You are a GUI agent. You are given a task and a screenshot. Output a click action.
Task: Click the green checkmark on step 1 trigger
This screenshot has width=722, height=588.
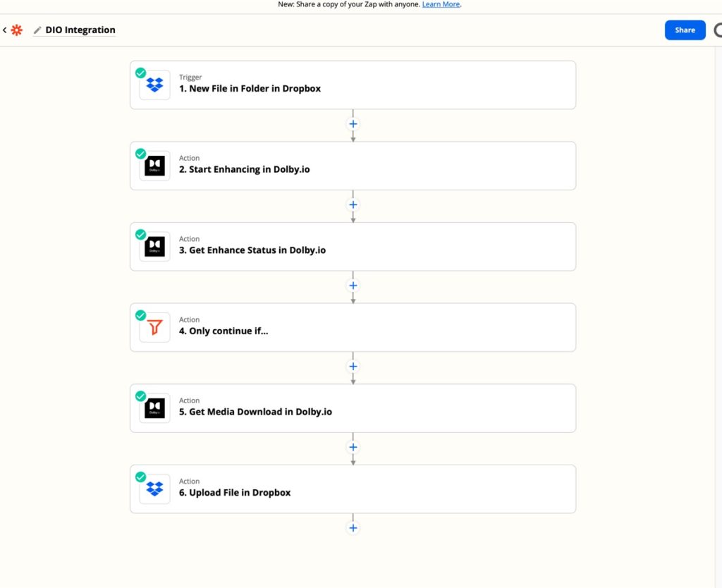click(x=140, y=73)
